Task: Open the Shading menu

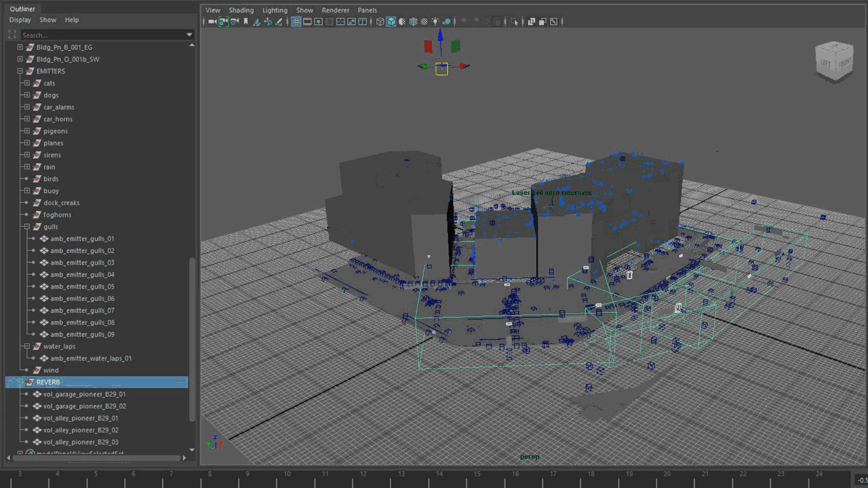Action: (x=241, y=10)
